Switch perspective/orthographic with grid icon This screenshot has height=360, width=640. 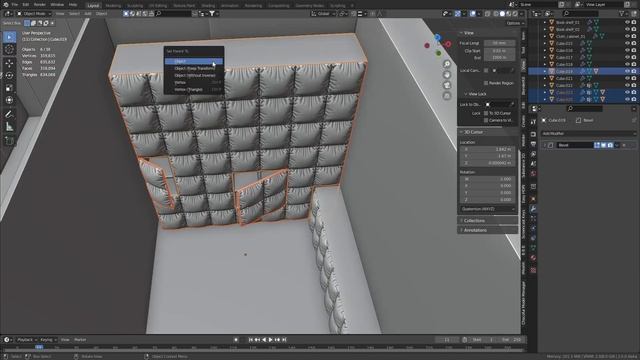tap(447, 96)
